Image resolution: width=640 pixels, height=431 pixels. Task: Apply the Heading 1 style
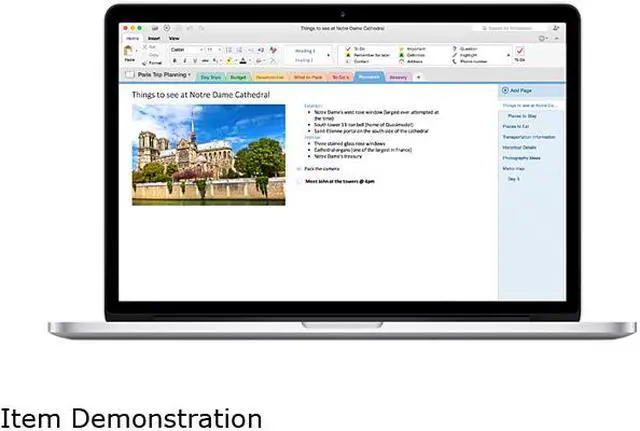tap(305, 51)
